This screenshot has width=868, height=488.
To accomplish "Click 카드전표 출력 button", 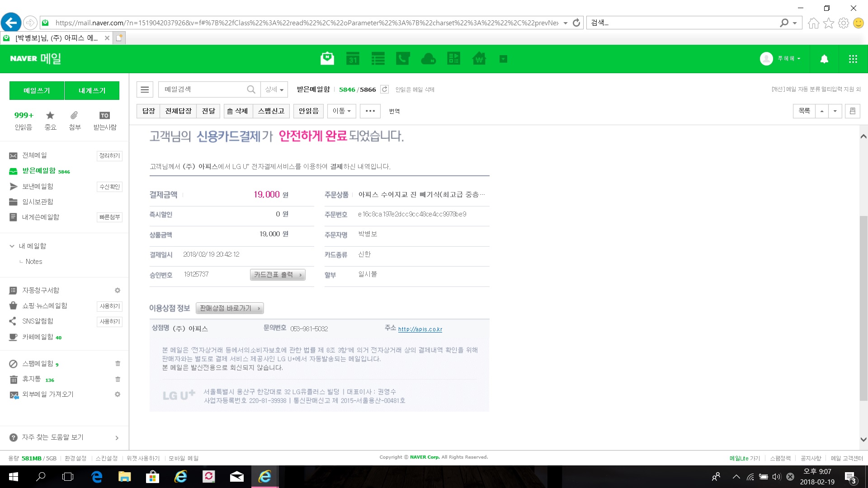I will [x=278, y=275].
